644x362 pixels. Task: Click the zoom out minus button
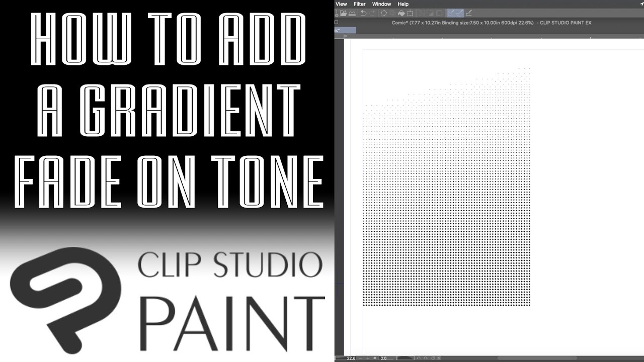click(360, 358)
